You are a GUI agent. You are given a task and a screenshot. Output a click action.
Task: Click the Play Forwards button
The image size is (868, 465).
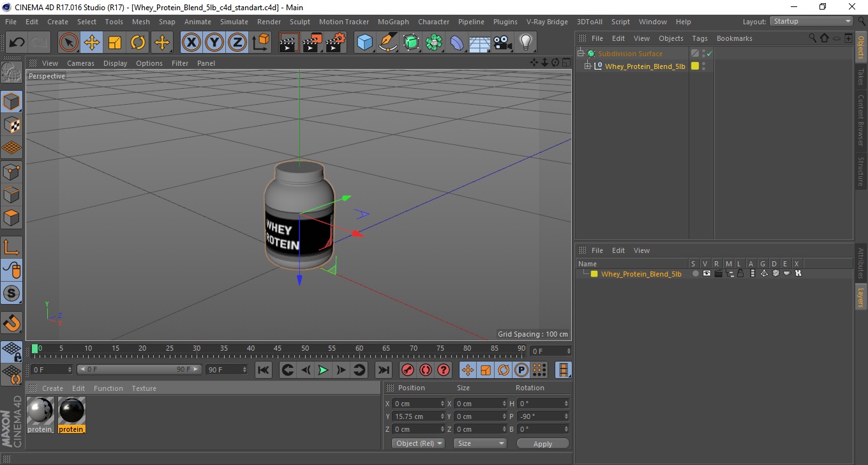(x=323, y=370)
